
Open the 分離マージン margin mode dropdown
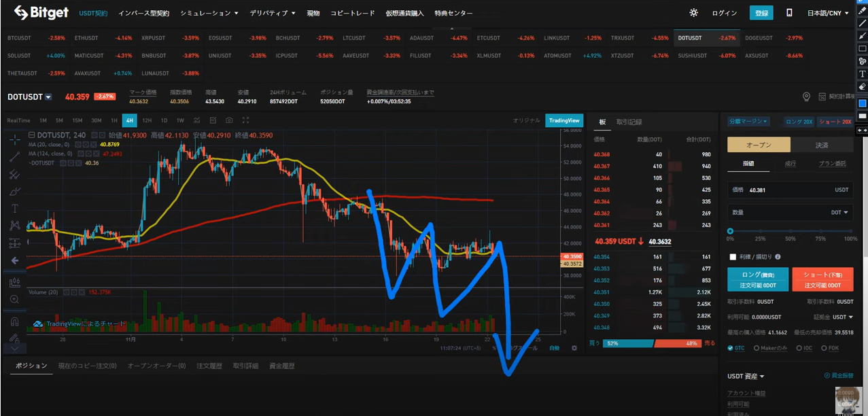748,121
